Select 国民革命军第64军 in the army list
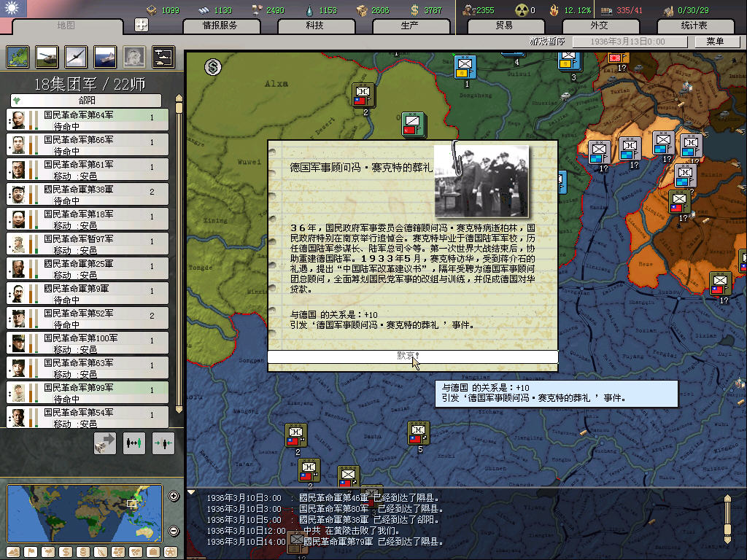This screenshot has width=747, height=560. click(x=88, y=120)
